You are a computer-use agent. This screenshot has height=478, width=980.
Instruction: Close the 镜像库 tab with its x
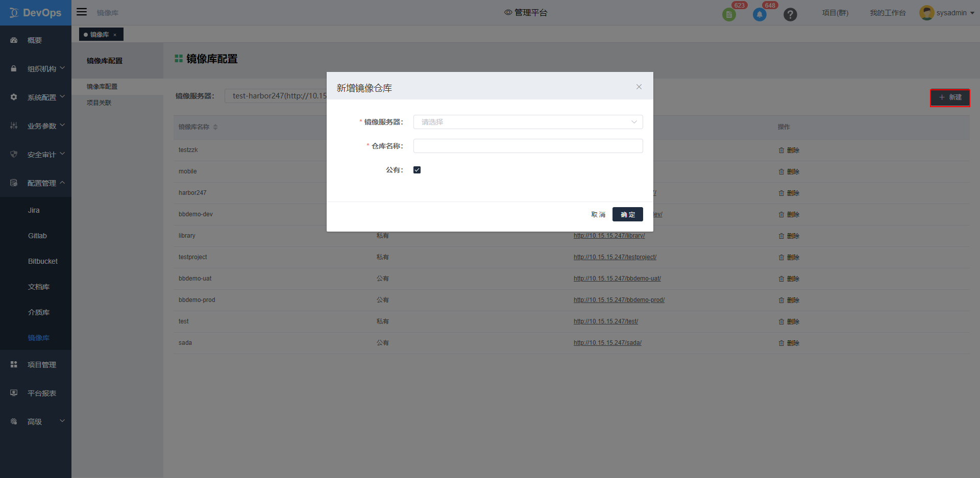point(115,35)
